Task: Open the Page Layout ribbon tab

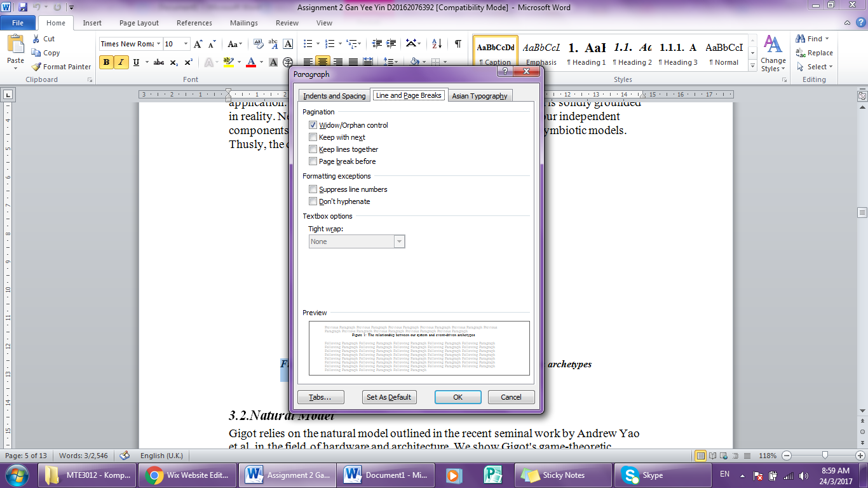Action: 139,23
